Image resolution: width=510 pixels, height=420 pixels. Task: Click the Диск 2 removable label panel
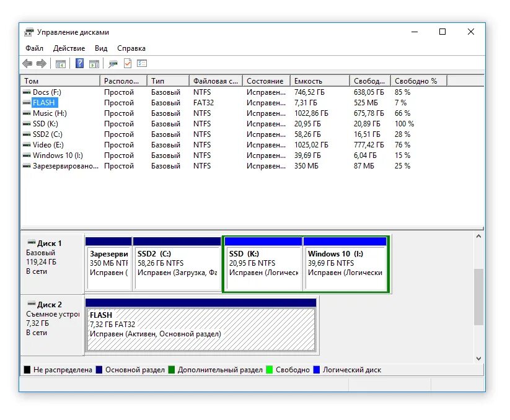52,325
